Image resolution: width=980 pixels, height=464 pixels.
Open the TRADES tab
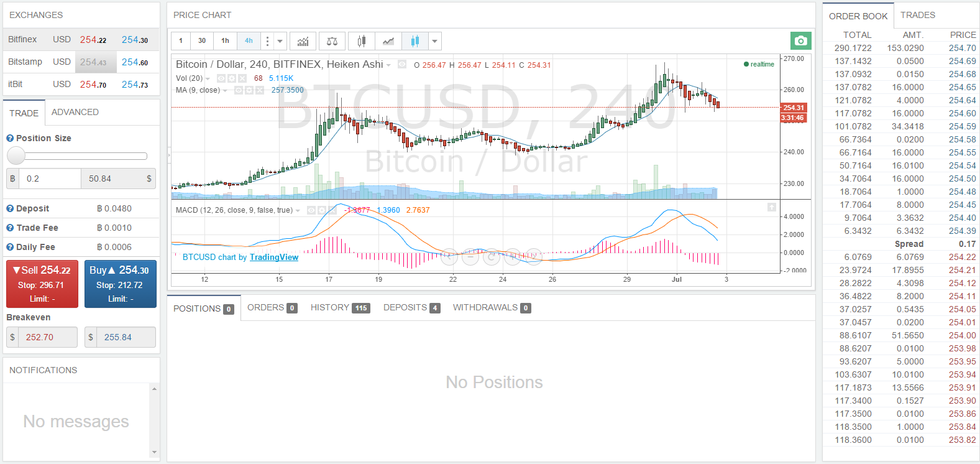918,15
